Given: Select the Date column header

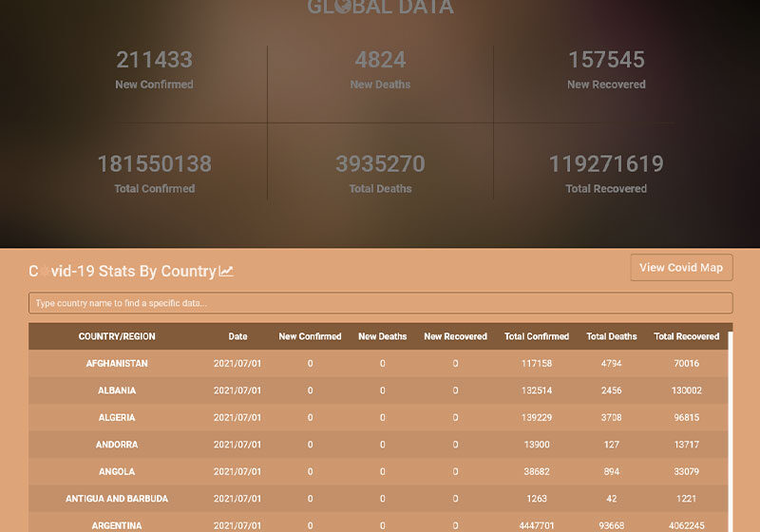Looking at the screenshot, I should (237, 336).
